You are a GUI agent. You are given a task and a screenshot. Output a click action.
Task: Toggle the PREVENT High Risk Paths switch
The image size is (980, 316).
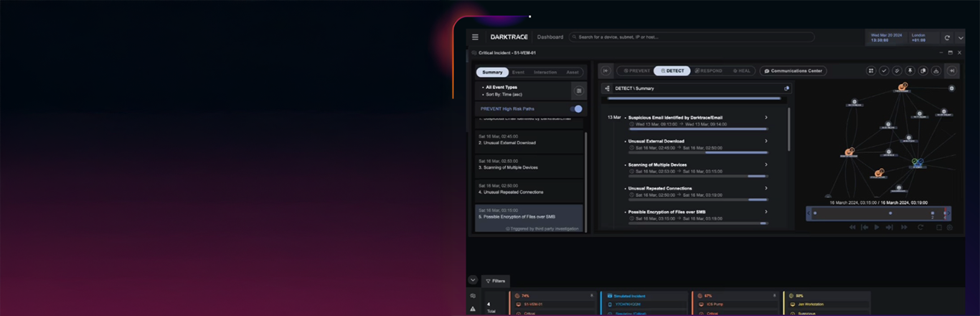point(576,109)
